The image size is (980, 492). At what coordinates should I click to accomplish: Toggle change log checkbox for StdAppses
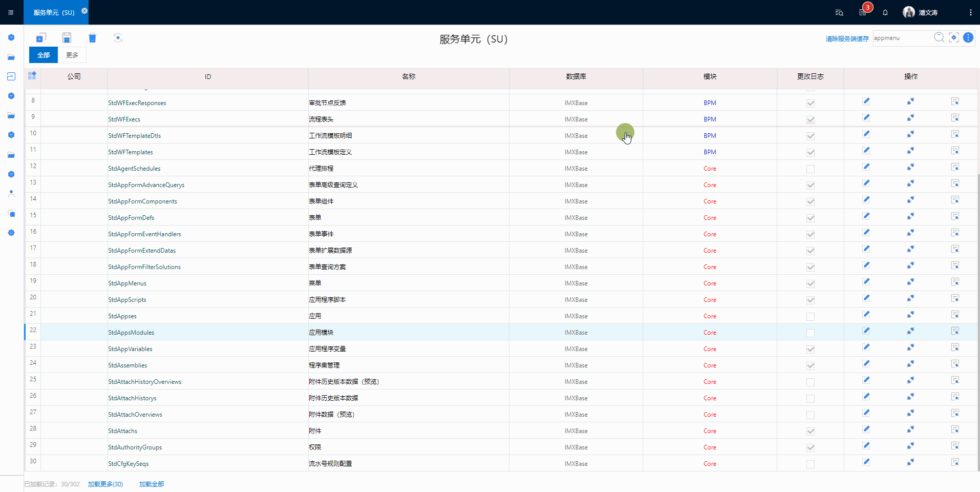coord(811,317)
